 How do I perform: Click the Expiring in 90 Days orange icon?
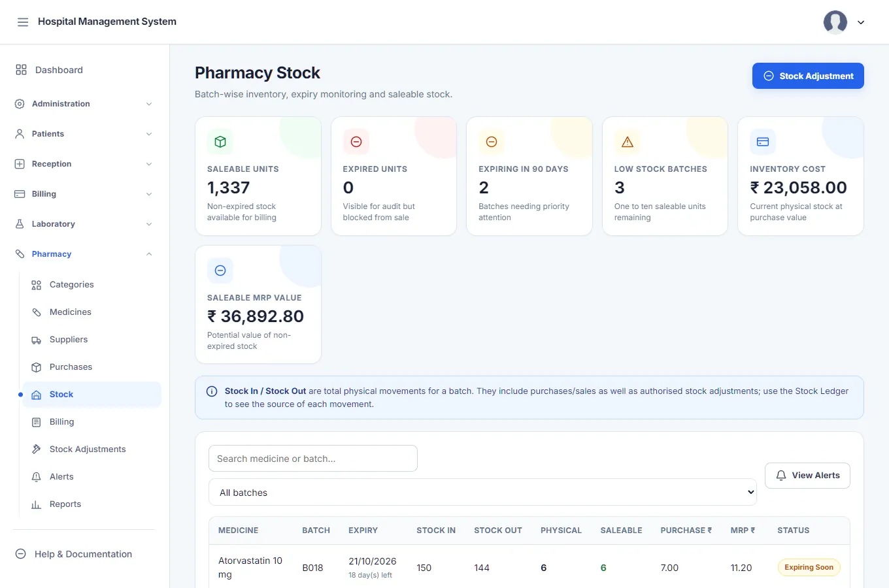click(492, 142)
